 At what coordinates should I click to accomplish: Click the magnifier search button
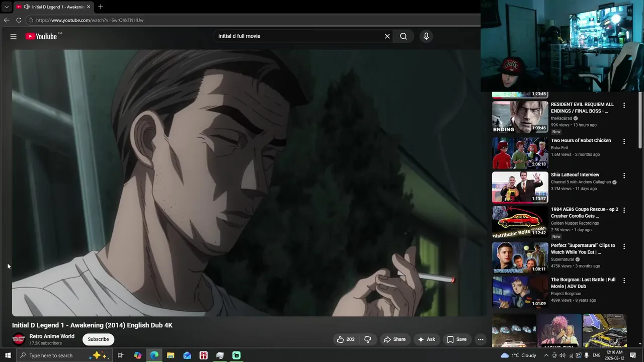tap(404, 36)
